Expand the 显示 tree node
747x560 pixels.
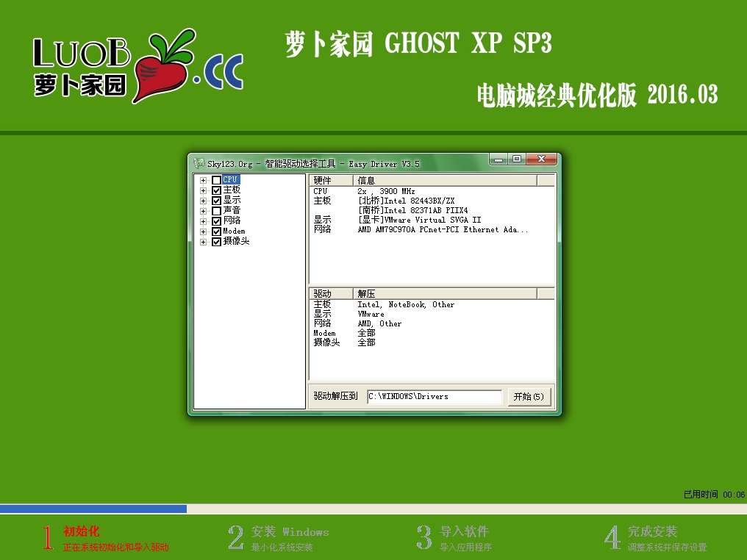tap(203, 201)
